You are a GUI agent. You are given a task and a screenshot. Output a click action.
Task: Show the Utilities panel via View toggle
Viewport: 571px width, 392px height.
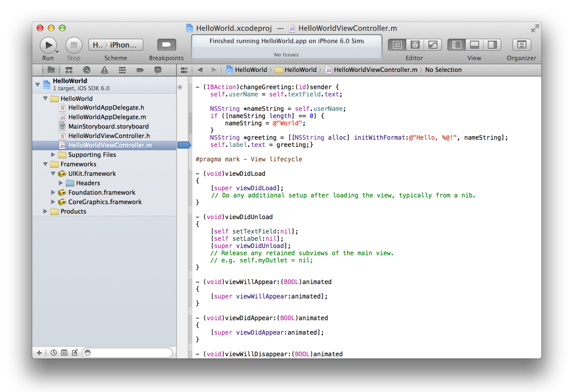[492, 45]
